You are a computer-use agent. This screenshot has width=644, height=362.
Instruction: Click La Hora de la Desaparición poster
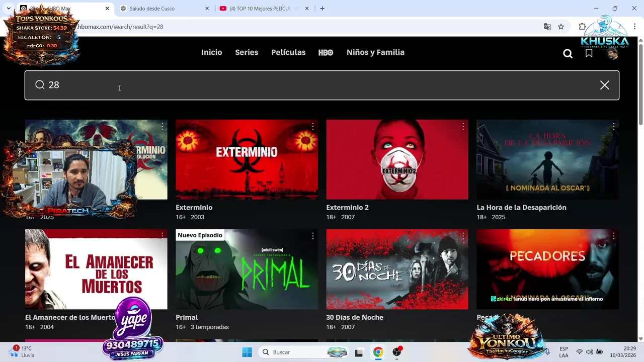tap(547, 159)
